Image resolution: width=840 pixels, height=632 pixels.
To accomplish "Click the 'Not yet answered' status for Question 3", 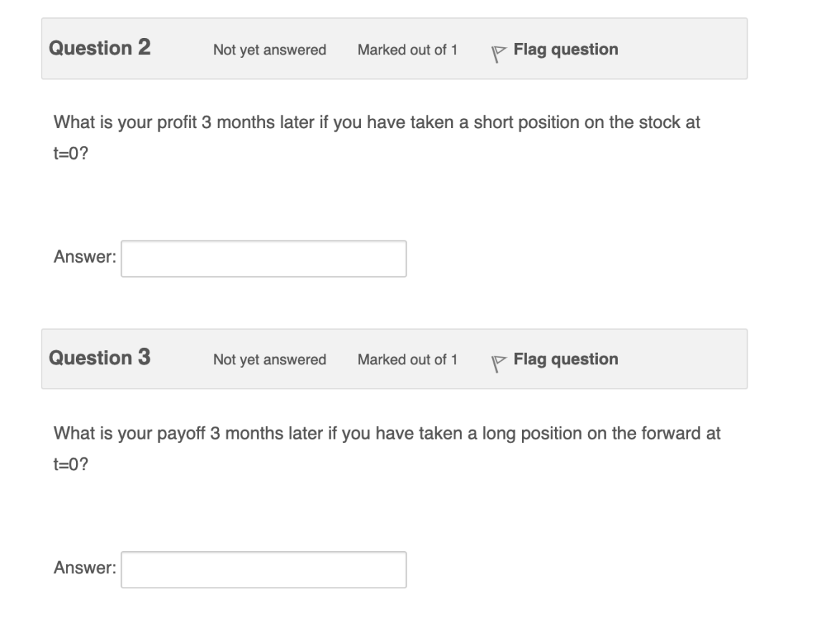I will 270,360.
